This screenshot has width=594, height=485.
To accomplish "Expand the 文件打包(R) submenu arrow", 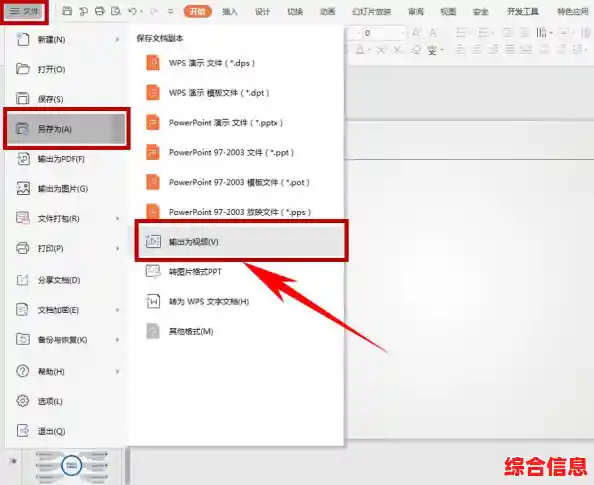I will pos(117,219).
